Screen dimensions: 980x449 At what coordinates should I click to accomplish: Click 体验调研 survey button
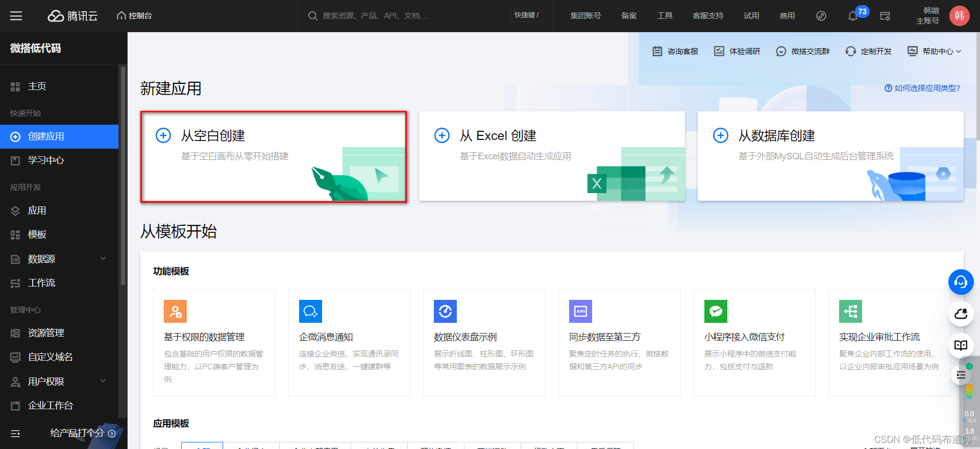737,51
